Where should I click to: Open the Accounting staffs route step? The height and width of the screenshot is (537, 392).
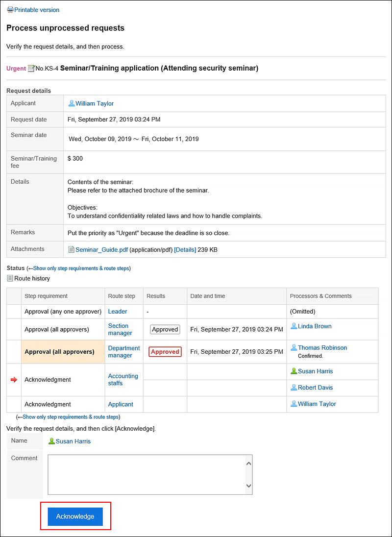point(123,379)
